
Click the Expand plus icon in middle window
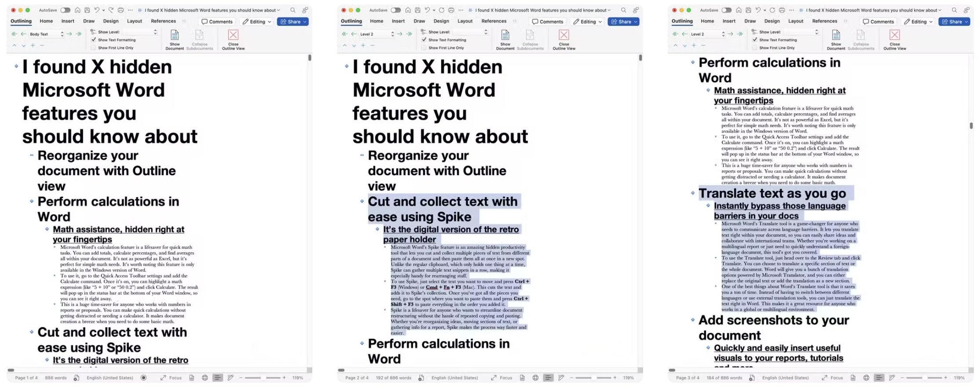click(363, 45)
